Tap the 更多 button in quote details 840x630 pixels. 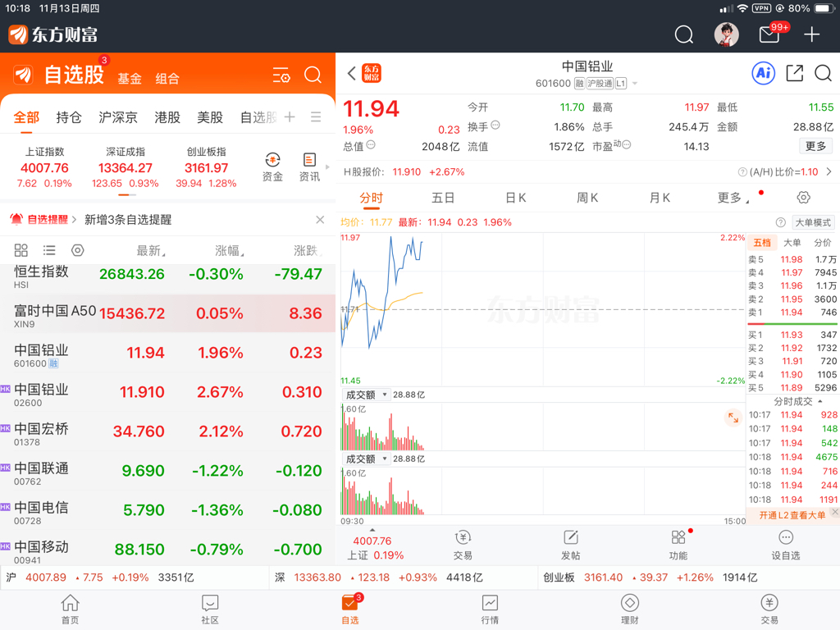tap(816, 146)
